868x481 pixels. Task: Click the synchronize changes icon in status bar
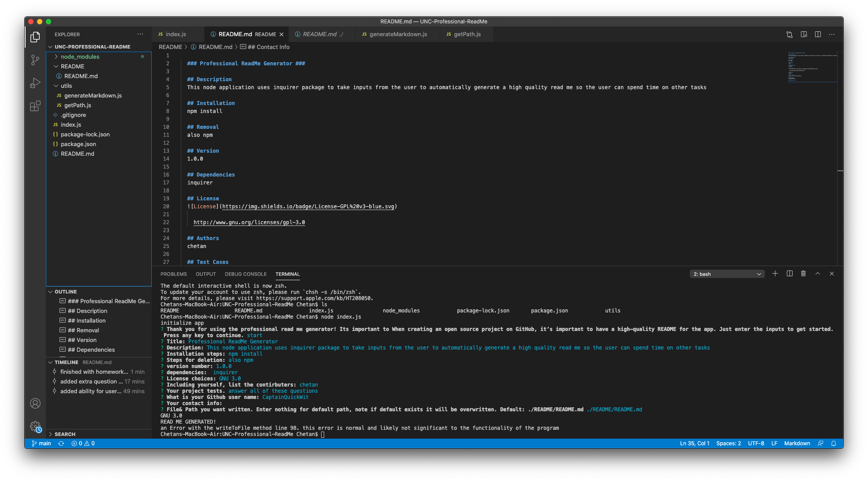click(61, 443)
